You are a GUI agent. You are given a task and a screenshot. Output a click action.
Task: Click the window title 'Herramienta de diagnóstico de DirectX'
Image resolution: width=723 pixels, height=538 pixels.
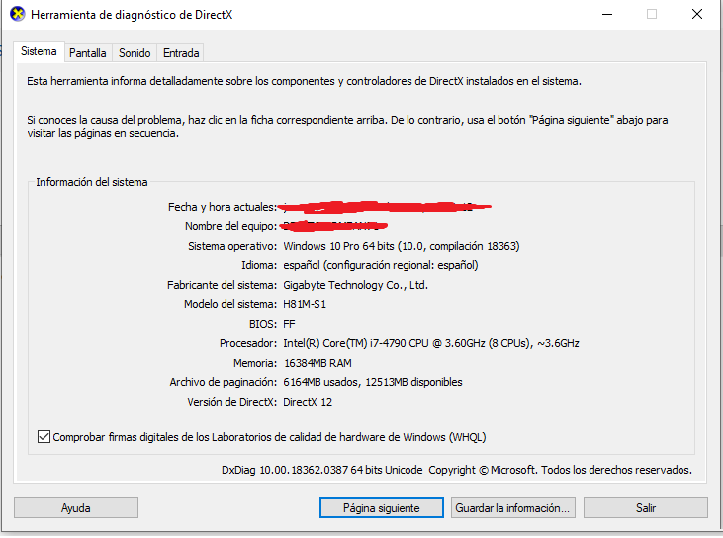pos(131,15)
